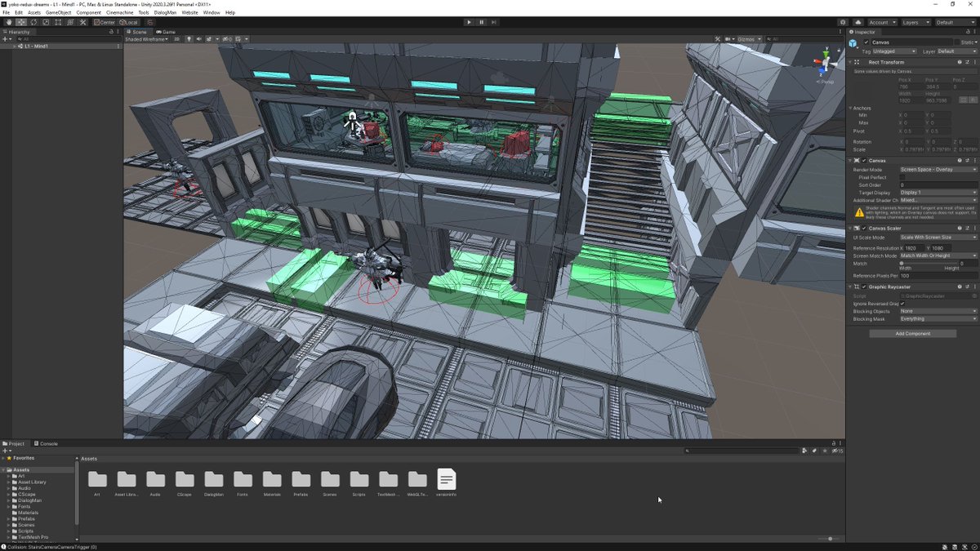
Task: Select the Move tool
Action: pos(20,22)
